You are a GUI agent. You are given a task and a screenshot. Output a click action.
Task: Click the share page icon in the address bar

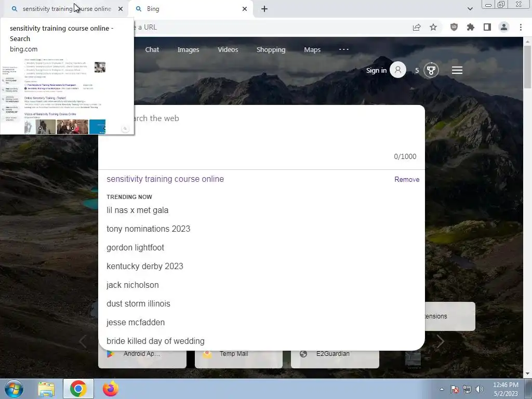pos(417,27)
